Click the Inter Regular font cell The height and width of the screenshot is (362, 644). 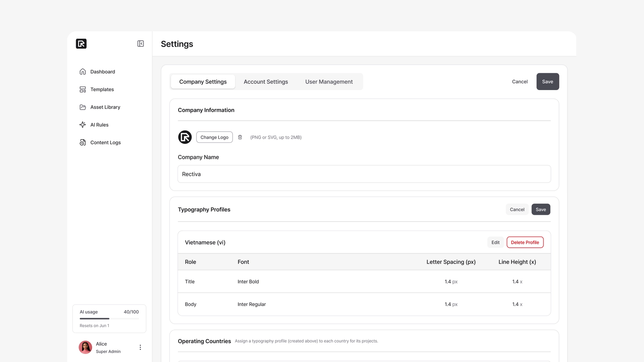point(252,304)
